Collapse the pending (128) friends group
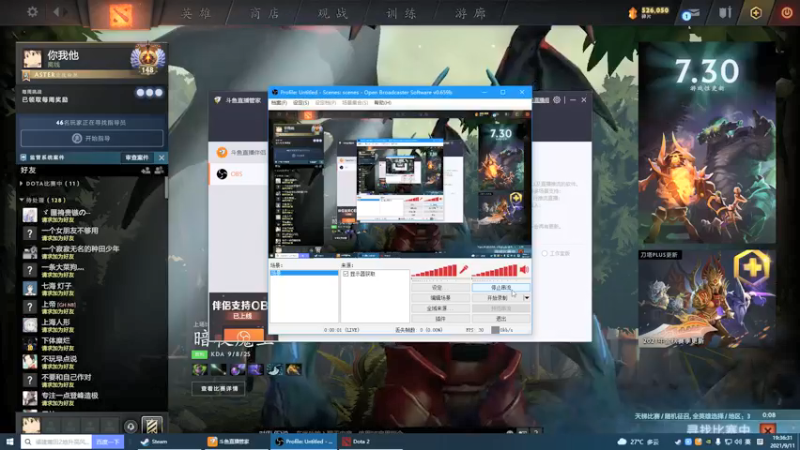Screen dimensions: 800x450 [x=43, y=200]
